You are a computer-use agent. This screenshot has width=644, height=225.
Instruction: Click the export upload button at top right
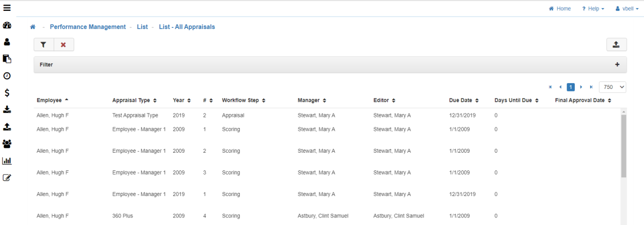click(616, 45)
